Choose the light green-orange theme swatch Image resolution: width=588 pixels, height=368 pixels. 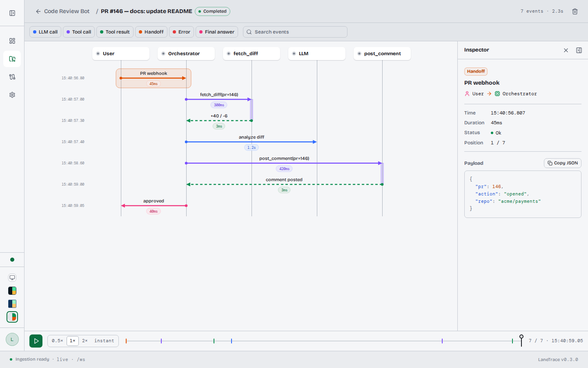(12, 317)
